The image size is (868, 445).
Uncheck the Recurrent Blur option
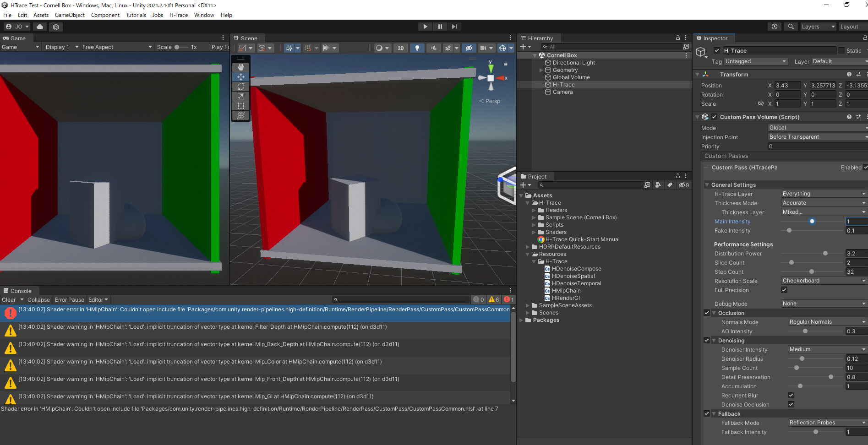click(791, 395)
